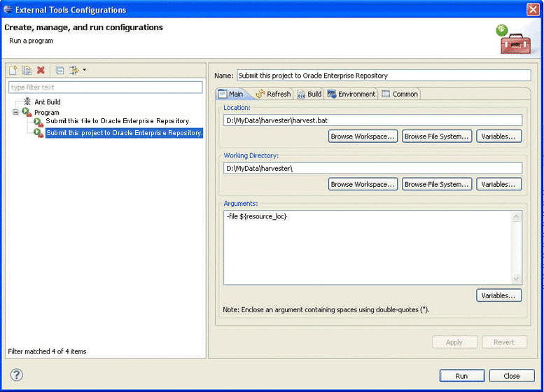Click the icon beside 'Submit this file' entry
544x392 pixels.
click(x=39, y=122)
